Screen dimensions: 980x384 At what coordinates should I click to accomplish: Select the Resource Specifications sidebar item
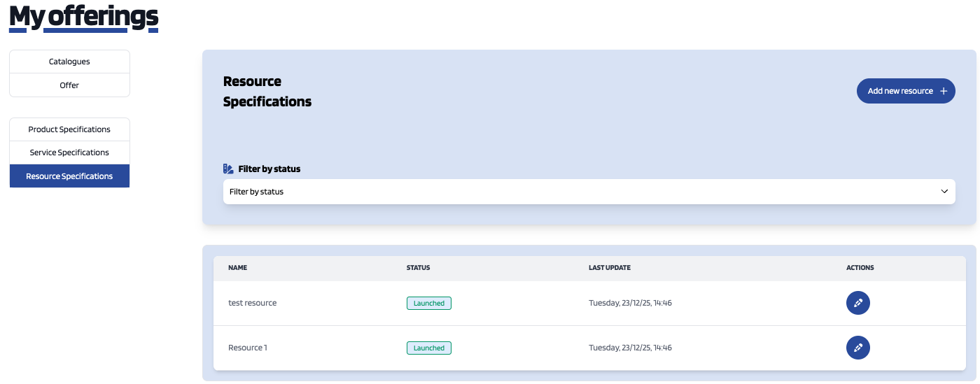pyautogui.click(x=69, y=176)
